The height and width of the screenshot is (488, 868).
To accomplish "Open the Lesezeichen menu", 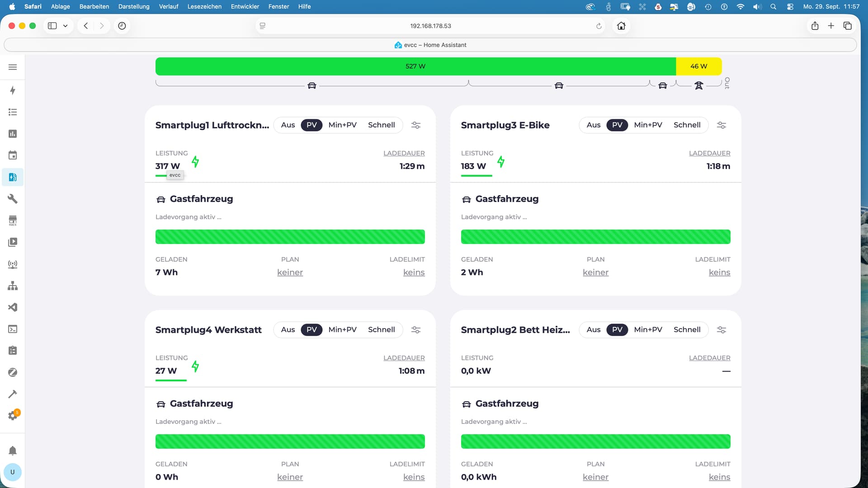I will pos(204,6).
